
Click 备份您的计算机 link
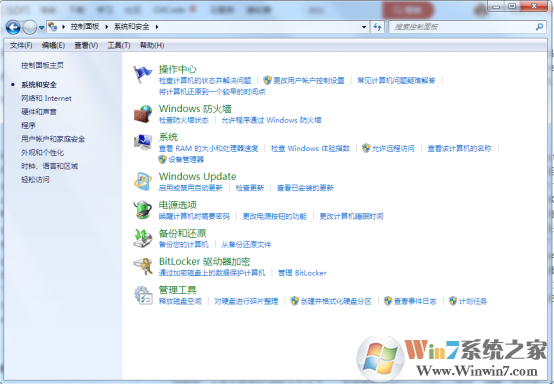pyautogui.click(x=184, y=244)
